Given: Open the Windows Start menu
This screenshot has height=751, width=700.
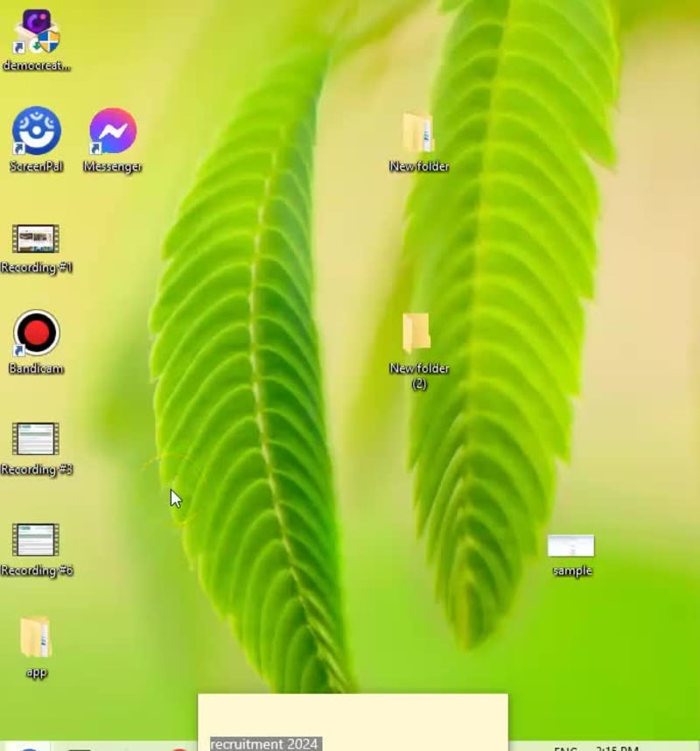Looking at the screenshot, I should (7, 747).
